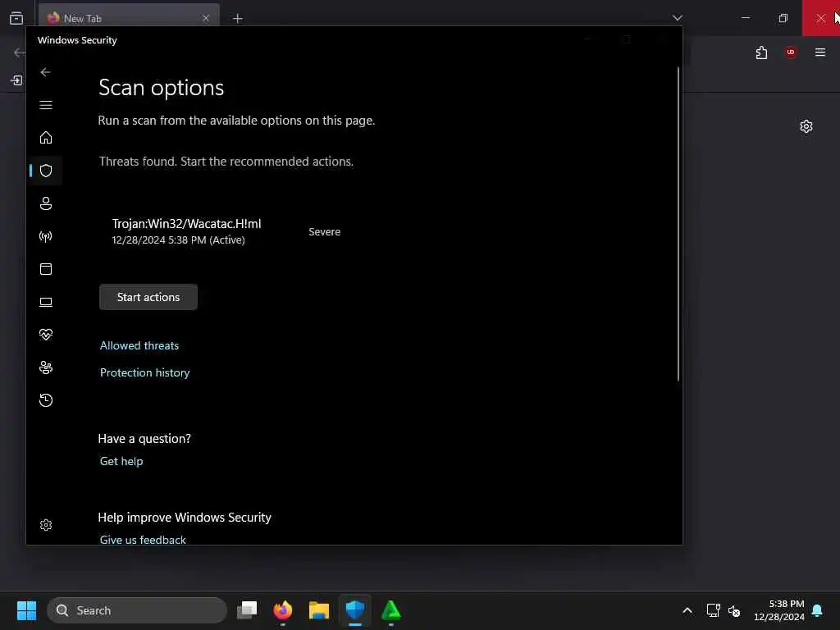840x630 pixels.
Task: Click muted volume icon in tray
Action: pos(734,610)
